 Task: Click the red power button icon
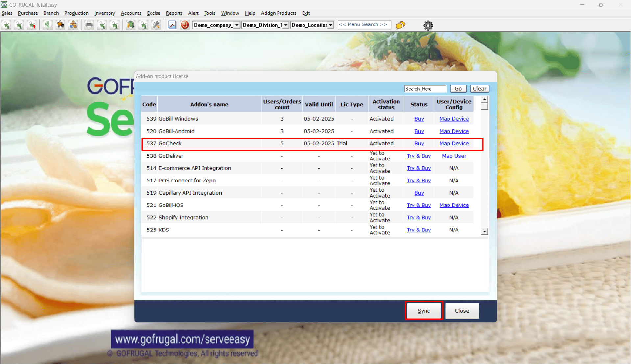click(185, 25)
